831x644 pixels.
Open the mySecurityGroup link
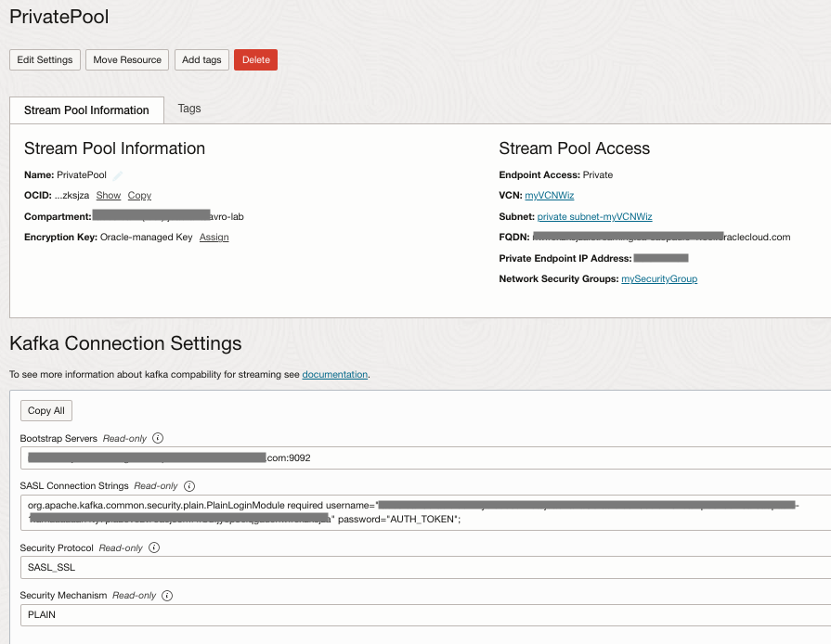659,278
